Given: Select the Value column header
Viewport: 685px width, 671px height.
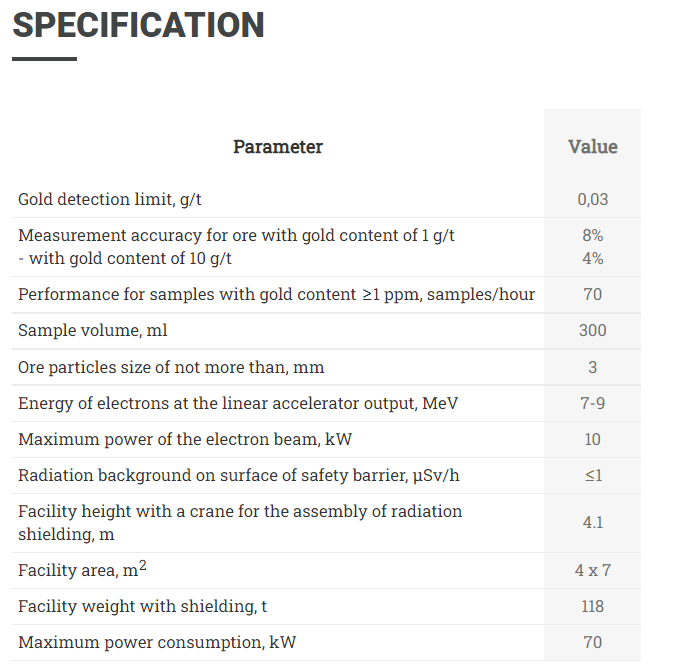Looking at the screenshot, I should point(593,147).
